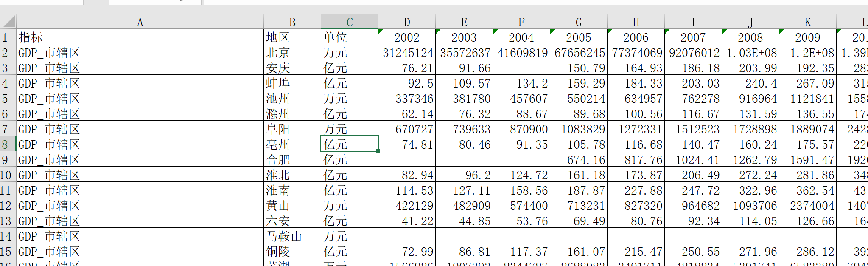Click the 指标 header cell

pos(140,37)
